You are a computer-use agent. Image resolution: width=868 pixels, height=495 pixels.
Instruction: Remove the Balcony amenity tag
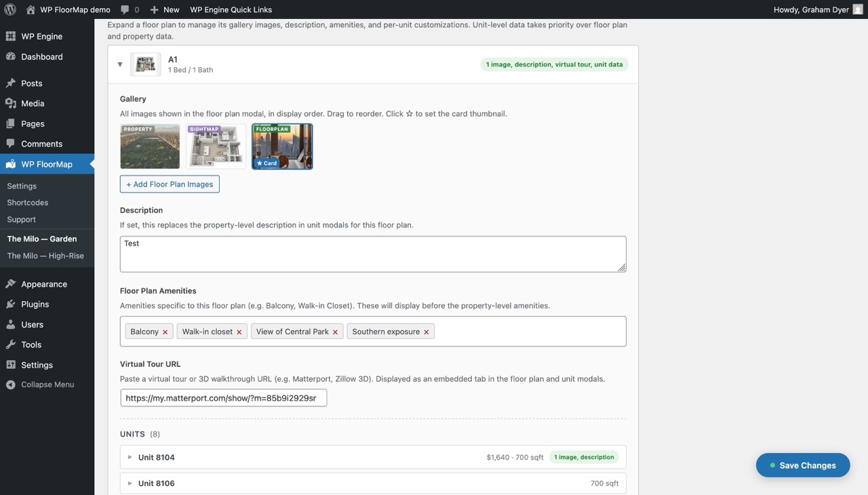(x=165, y=332)
